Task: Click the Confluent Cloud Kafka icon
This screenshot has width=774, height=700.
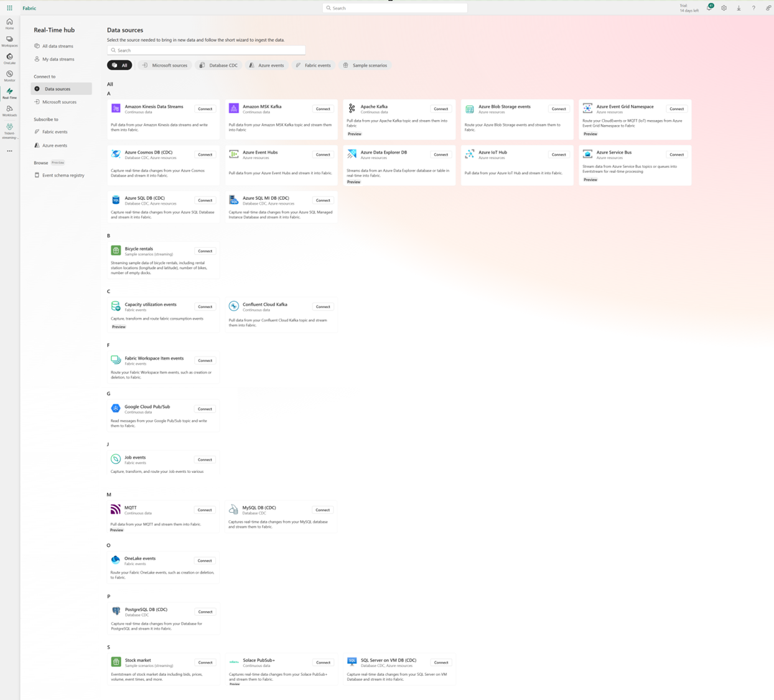Action: (x=234, y=306)
